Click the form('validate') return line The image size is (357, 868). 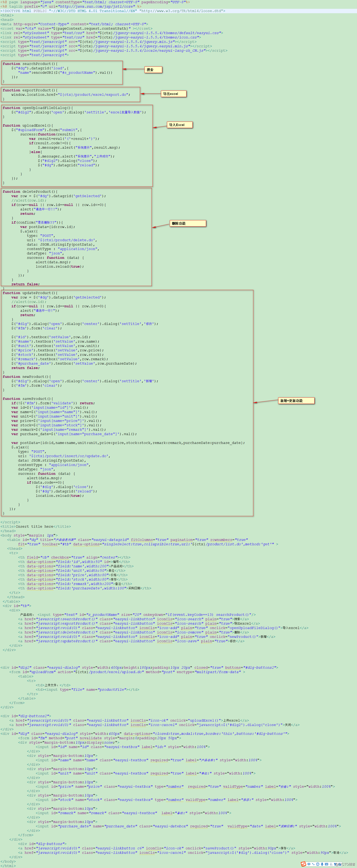tap(53, 403)
